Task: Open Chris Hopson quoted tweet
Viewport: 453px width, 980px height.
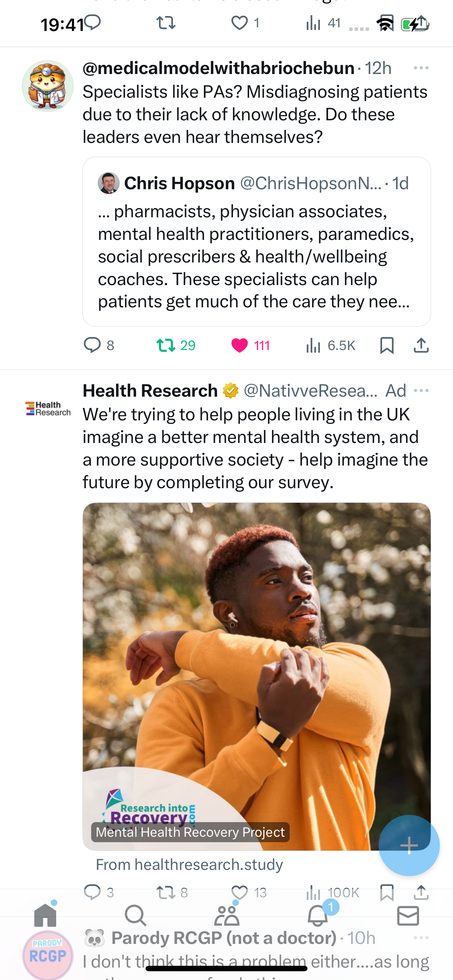Action: pyautogui.click(x=256, y=242)
